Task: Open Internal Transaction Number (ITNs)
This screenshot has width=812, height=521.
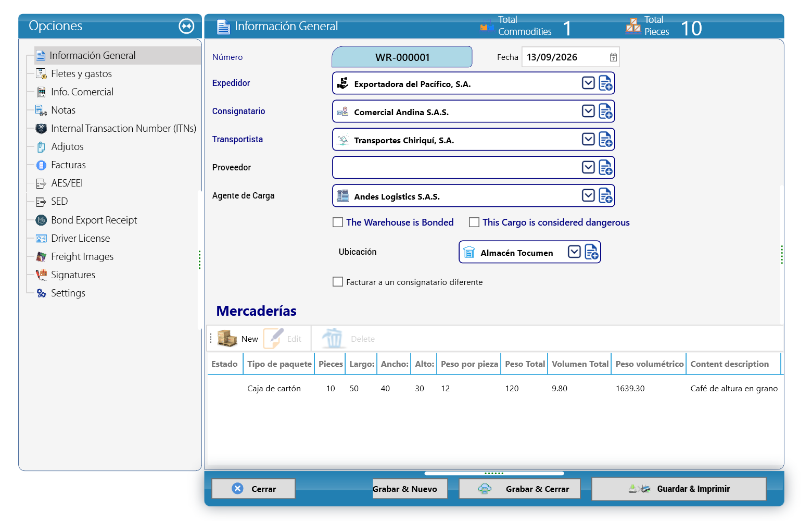Action: (116, 129)
